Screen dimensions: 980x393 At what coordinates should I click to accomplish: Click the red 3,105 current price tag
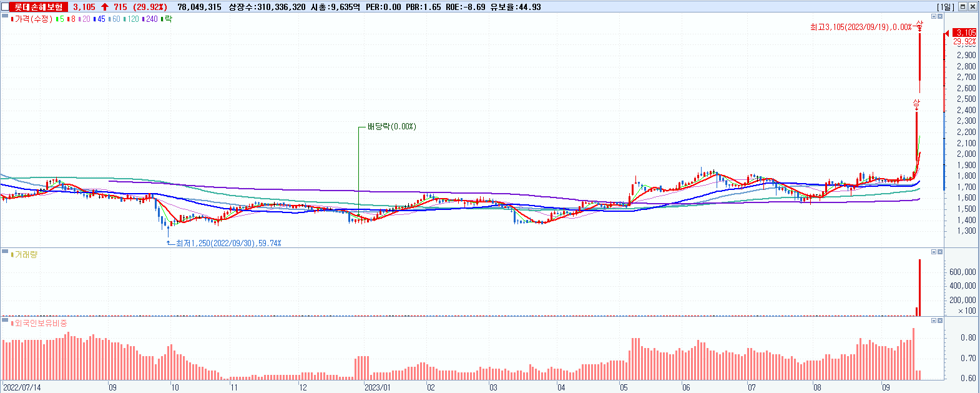tap(965, 32)
